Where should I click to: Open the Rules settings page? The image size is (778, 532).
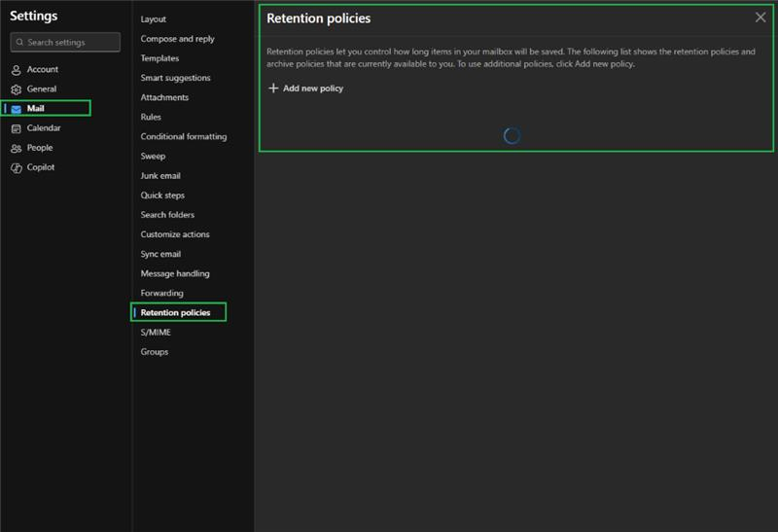point(151,117)
